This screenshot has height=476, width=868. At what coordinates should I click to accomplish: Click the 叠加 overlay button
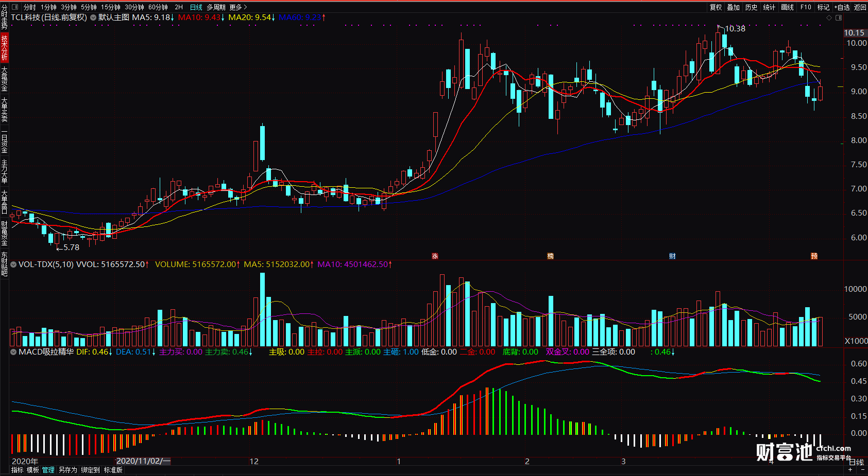tap(733, 7)
